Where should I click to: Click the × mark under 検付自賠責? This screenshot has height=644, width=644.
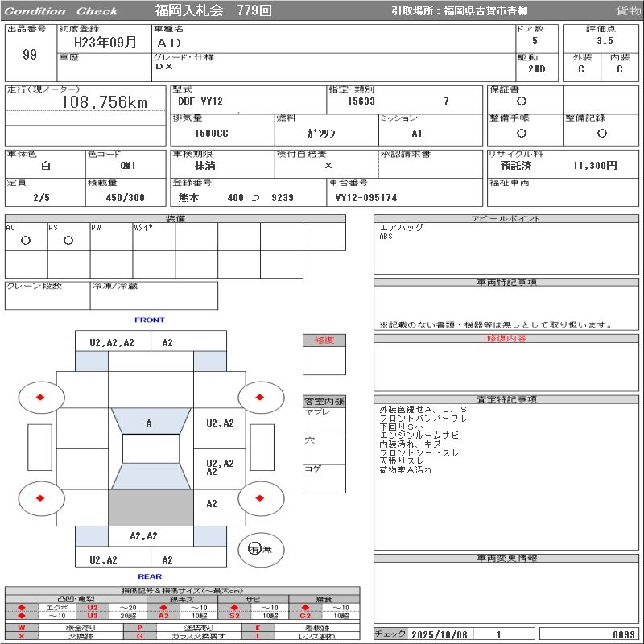(328, 166)
